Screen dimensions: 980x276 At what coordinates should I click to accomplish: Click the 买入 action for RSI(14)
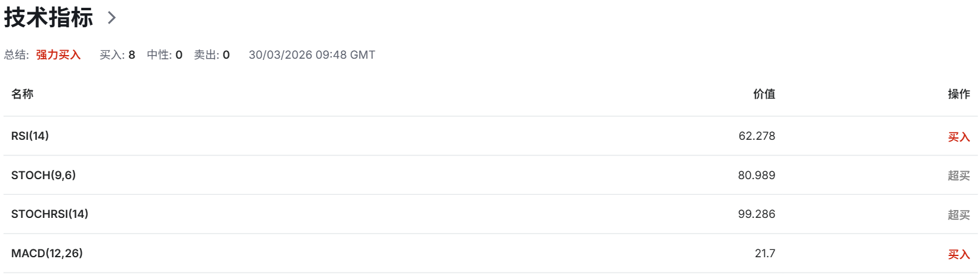pyautogui.click(x=959, y=137)
